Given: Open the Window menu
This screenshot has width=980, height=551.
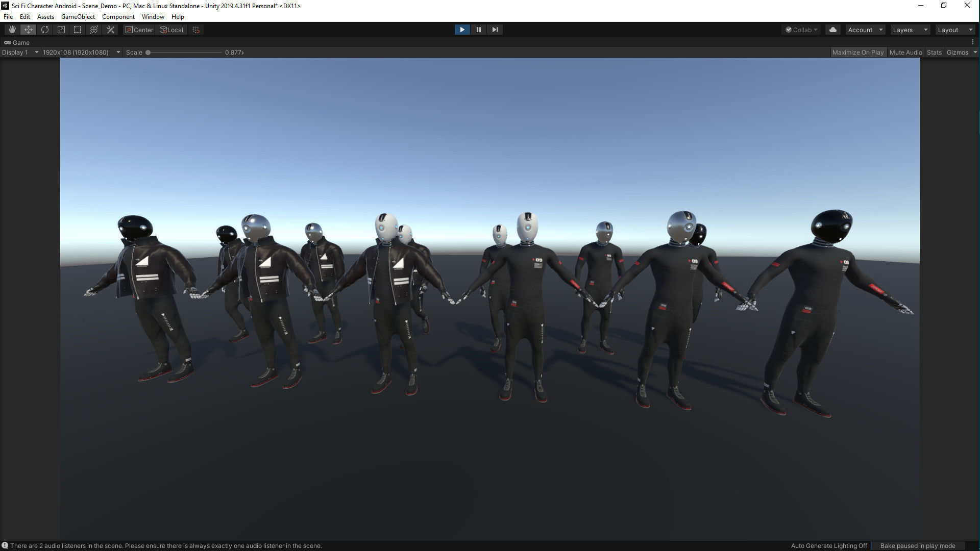Looking at the screenshot, I should point(153,16).
